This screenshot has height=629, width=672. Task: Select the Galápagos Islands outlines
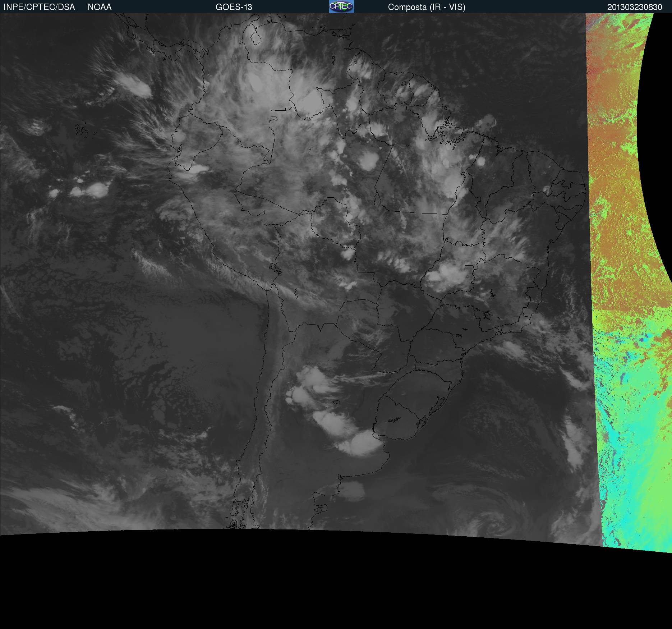(x=85, y=130)
